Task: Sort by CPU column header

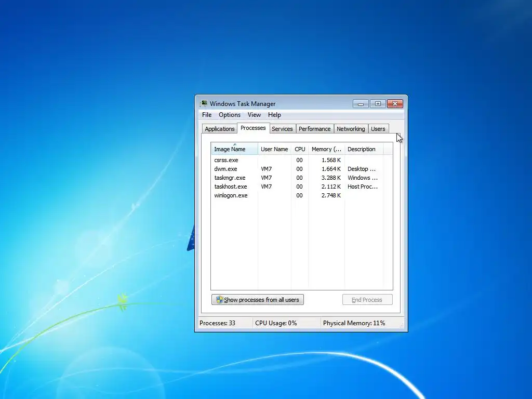Action: (300, 149)
